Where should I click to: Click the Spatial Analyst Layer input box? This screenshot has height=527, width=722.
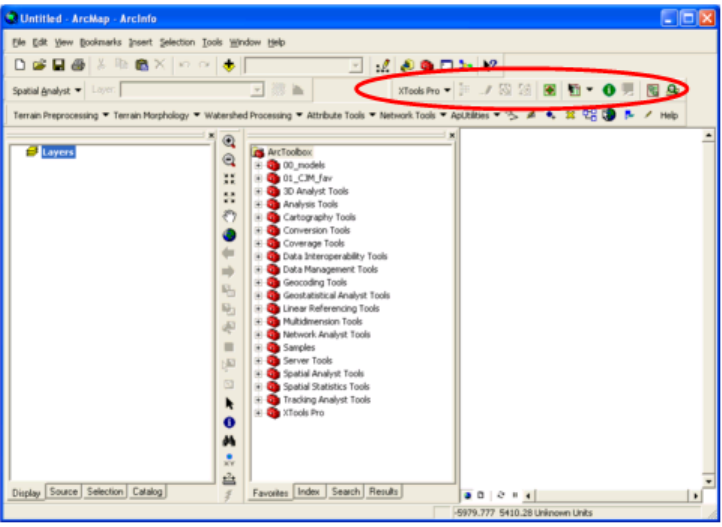pos(192,90)
